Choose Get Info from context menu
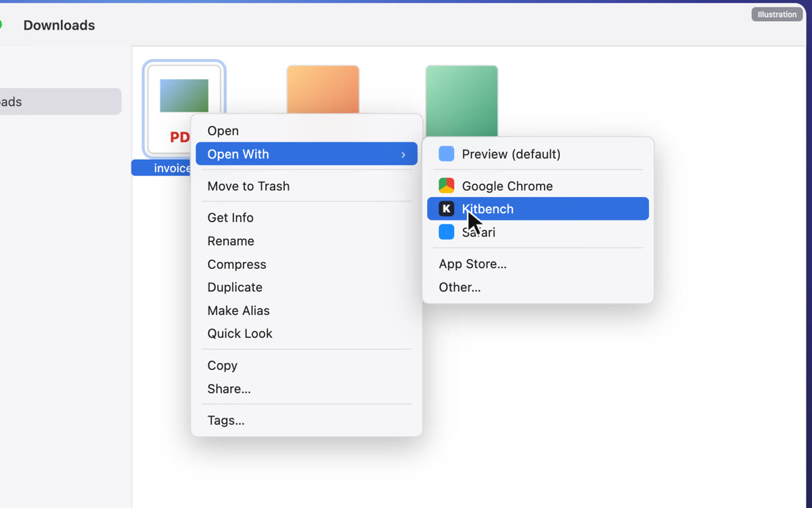This screenshot has height=508, width=812. coord(307,217)
